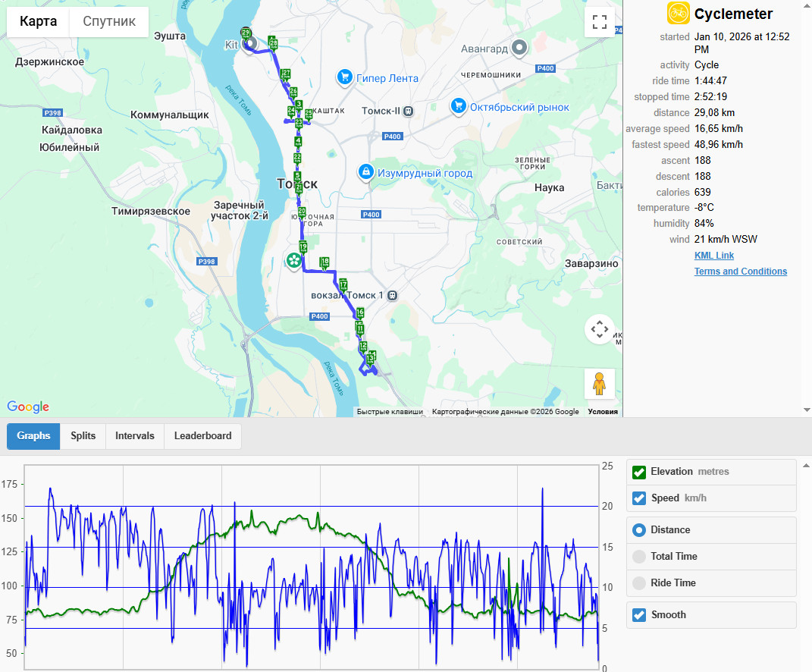Open the Leaderboard tab
The width and height of the screenshot is (812, 672).
202,435
